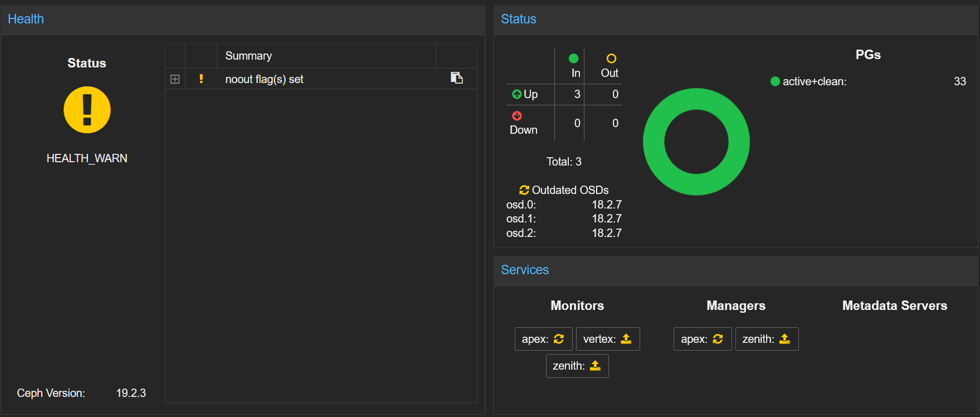Click the large yellow HEALTH_WARN status icon

(87, 110)
